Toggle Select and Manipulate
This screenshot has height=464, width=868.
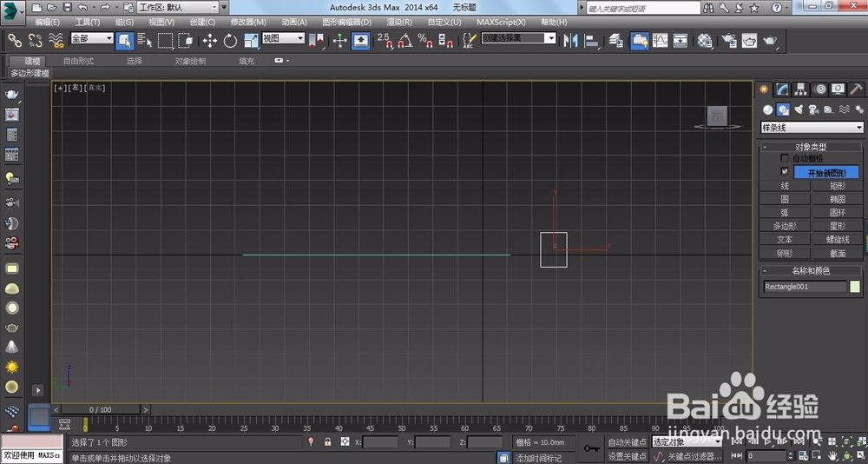point(340,41)
